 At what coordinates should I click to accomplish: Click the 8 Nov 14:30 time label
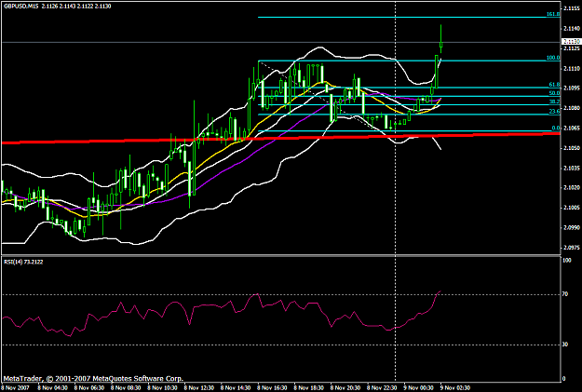click(x=236, y=388)
